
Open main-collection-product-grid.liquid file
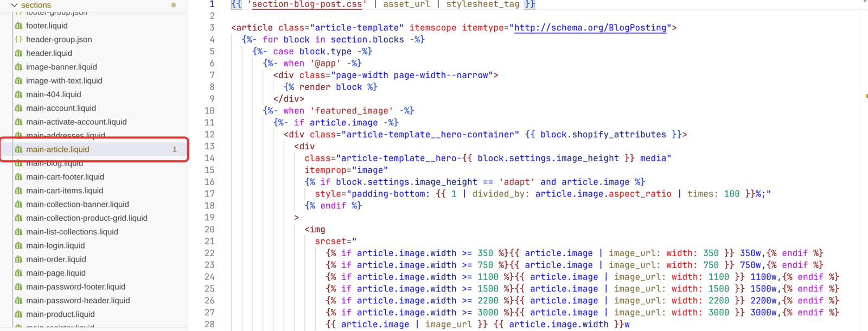click(86, 218)
